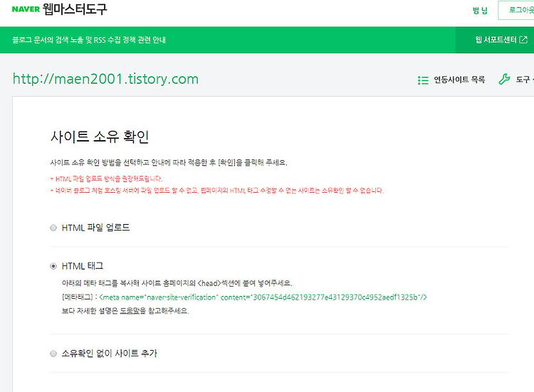This screenshot has width=534, height=392.
Task: Open the 범 님 user name link
Action: [x=480, y=10]
